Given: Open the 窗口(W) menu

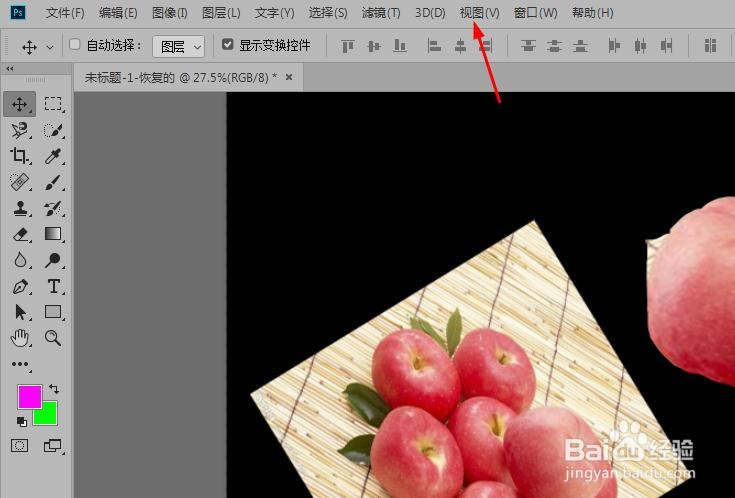Looking at the screenshot, I should (x=535, y=13).
